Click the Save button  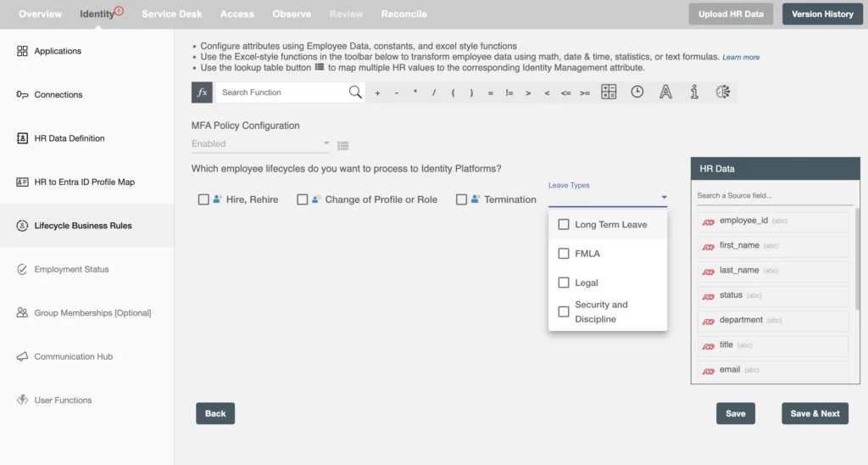click(735, 413)
